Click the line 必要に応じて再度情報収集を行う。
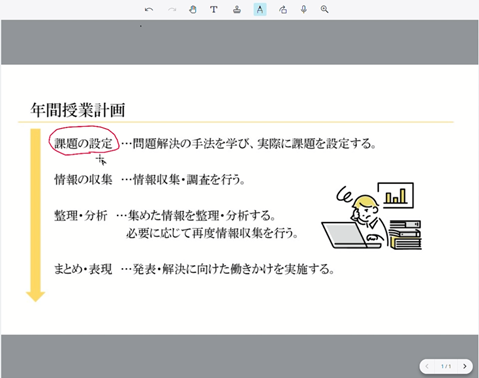This screenshot has width=479, height=378. tap(212, 233)
